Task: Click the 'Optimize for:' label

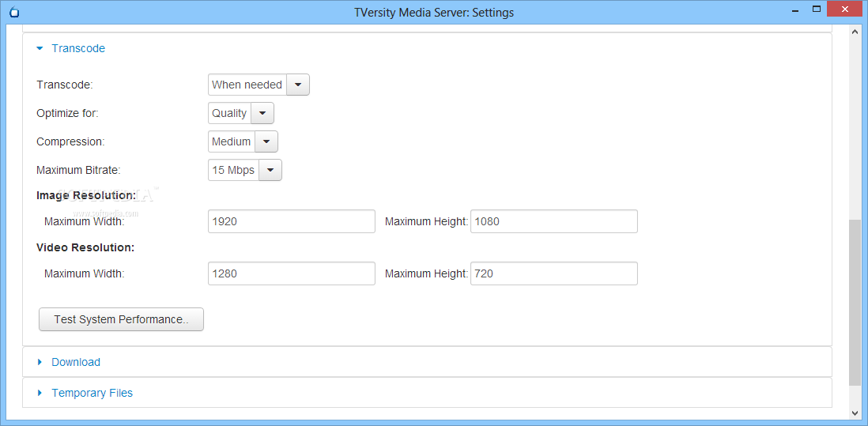Action: point(67,114)
